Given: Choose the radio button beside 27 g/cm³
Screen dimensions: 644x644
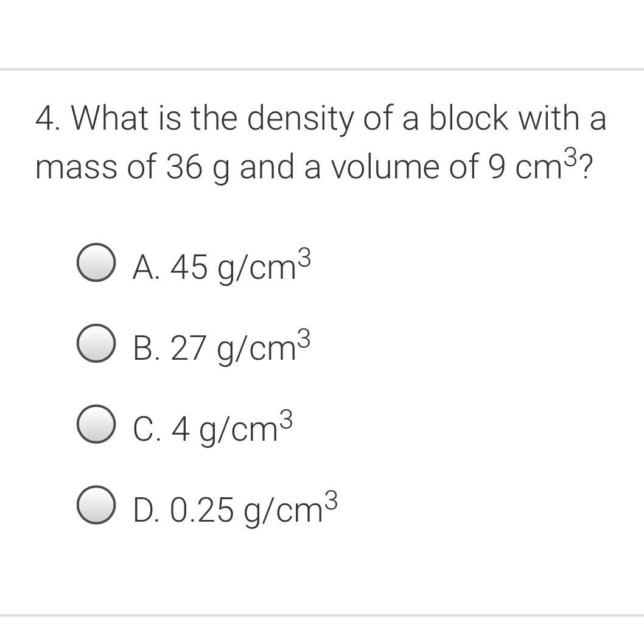Looking at the screenshot, I should pyautogui.click(x=96, y=345).
